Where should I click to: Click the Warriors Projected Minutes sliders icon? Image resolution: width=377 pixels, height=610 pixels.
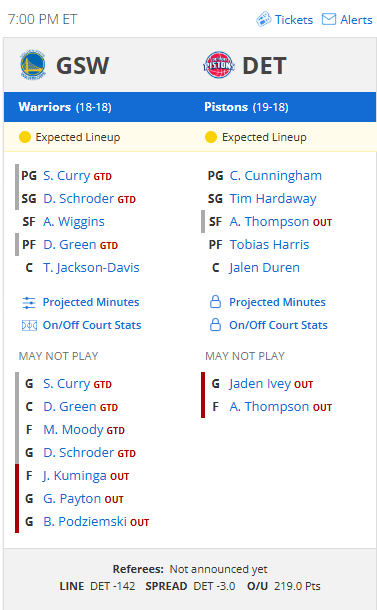[29, 302]
